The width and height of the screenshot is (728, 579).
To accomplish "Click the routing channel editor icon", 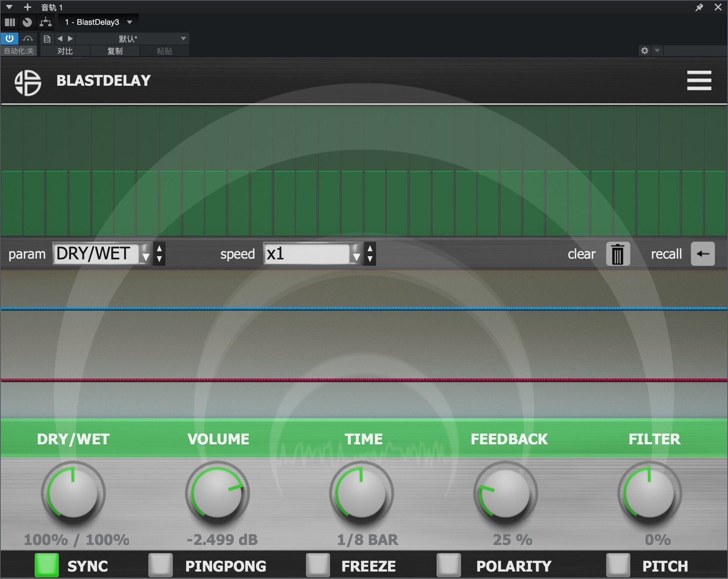I will [45, 22].
